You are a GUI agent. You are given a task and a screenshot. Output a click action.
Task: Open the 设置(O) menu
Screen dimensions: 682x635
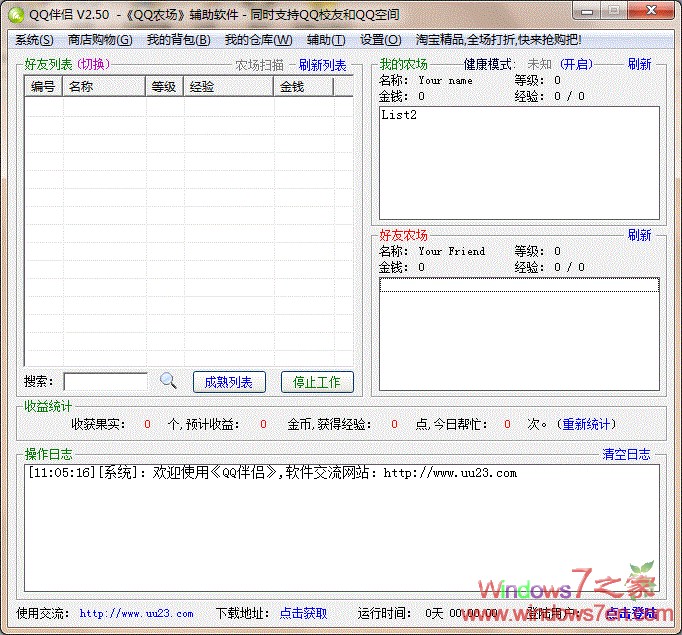click(380, 40)
